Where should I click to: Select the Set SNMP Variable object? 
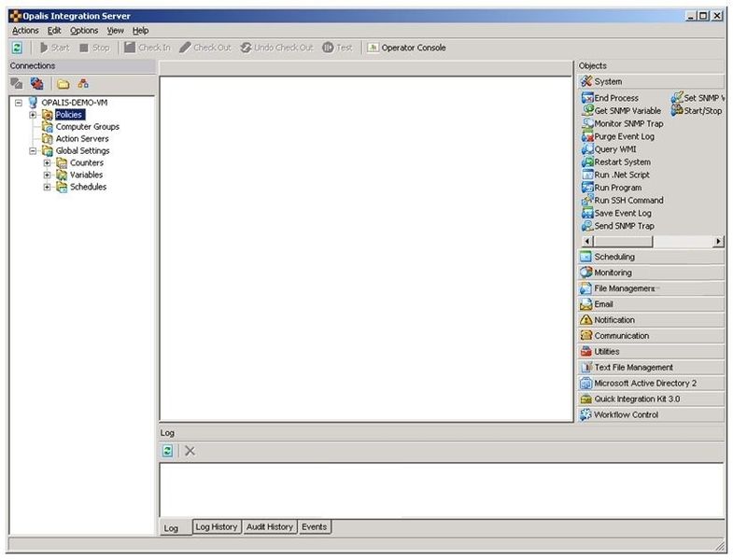[698, 98]
